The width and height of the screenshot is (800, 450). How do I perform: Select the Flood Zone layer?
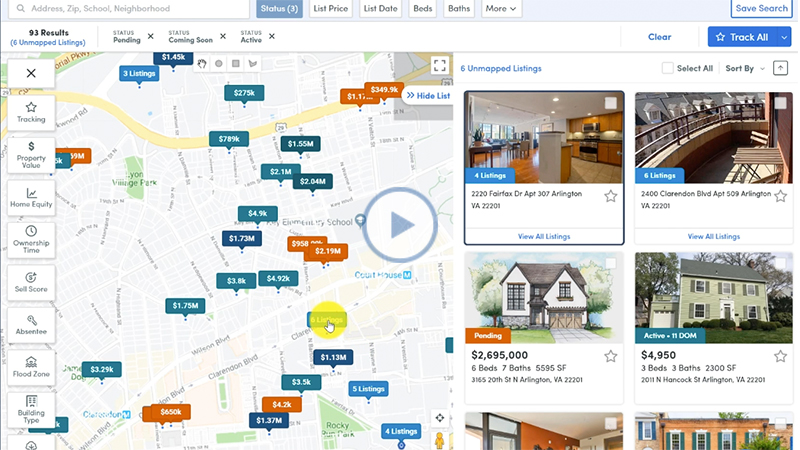pos(31,367)
